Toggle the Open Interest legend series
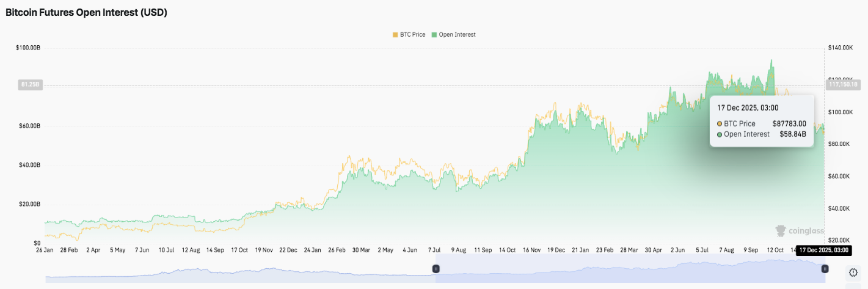The width and height of the screenshot is (868, 289). click(453, 35)
